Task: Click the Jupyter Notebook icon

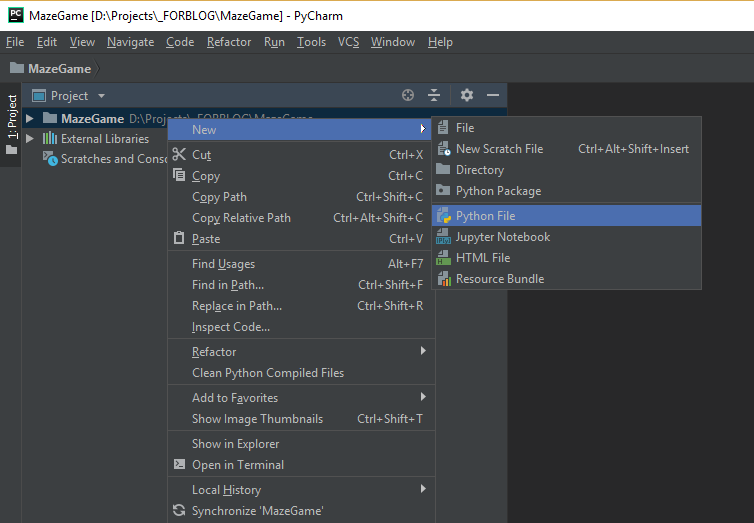Action: [x=444, y=237]
